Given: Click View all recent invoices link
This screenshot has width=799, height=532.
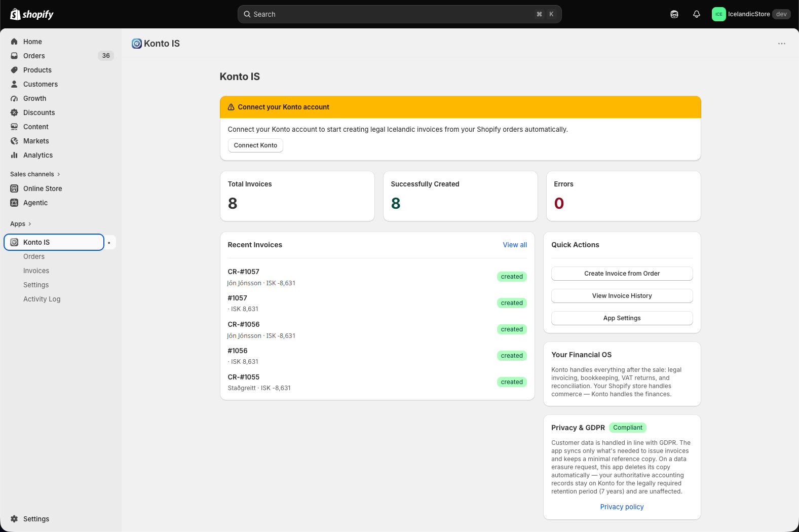Looking at the screenshot, I should point(515,245).
